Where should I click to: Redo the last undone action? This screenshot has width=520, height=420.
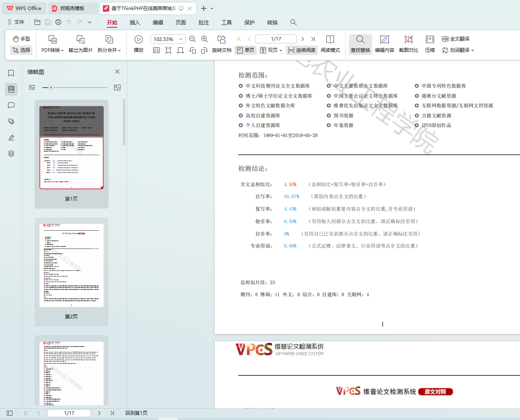(79, 22)
